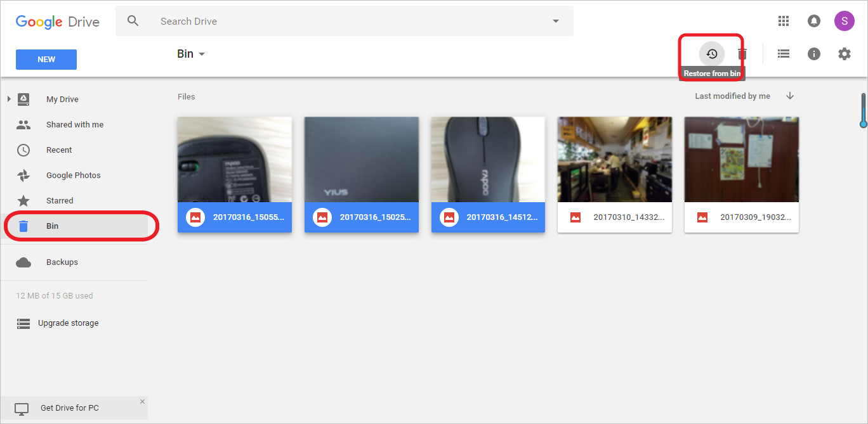The image size is (868, 424).
Task: Click in the Search Drive field
Action: coord(345,21)
